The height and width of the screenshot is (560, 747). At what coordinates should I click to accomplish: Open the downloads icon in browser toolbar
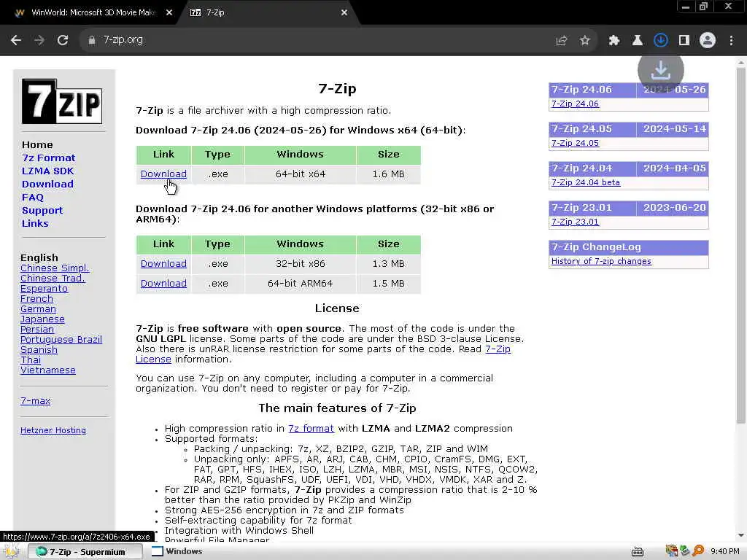tap(661, 41)
